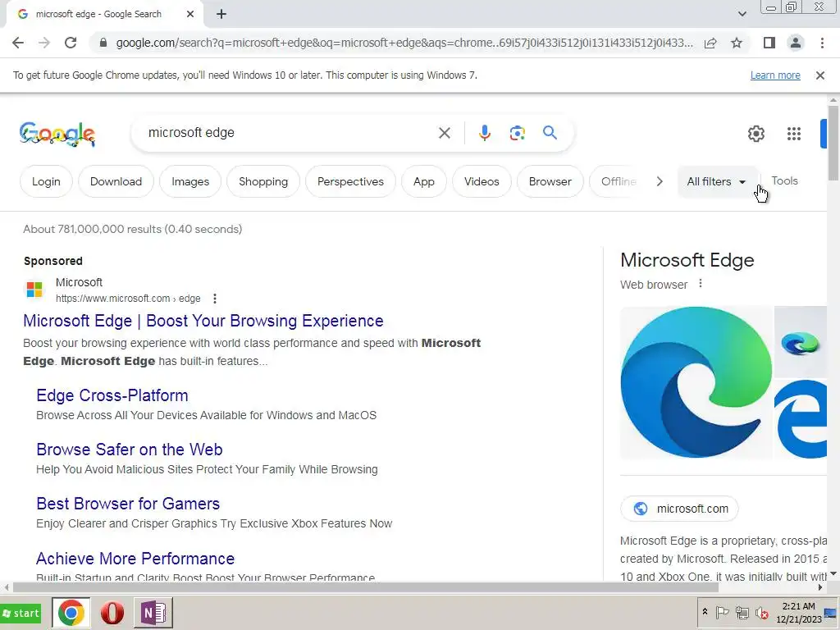Select the Perspectives filter
This screenshot has height=630, width=840.
click(350, 181)
